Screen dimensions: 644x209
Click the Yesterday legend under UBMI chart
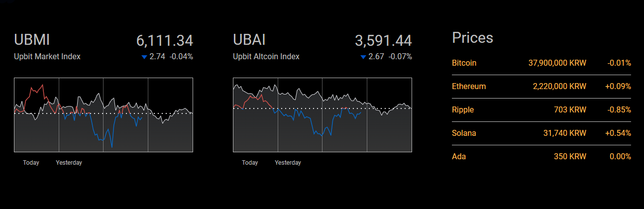(69, 163)
